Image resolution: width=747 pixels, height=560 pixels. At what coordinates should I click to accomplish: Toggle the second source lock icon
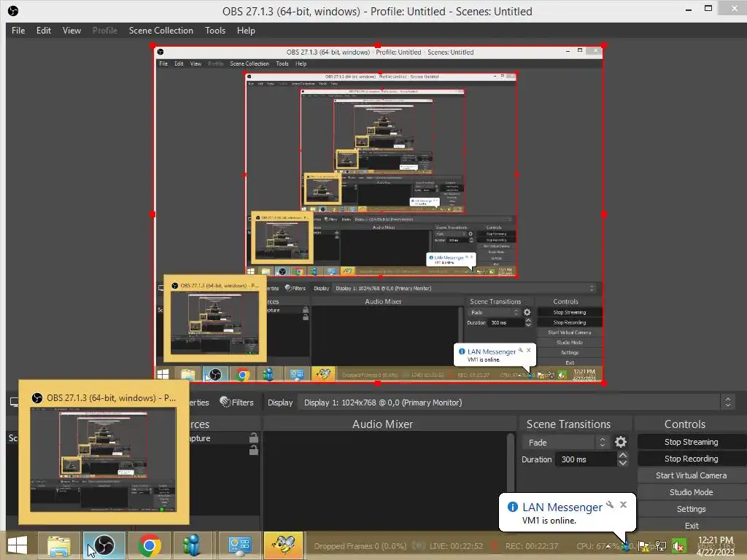click(253, 449)
